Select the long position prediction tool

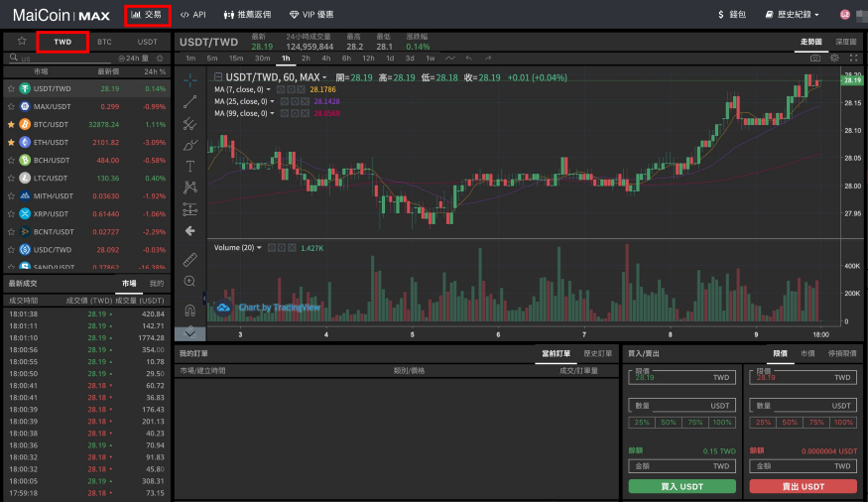189,209
